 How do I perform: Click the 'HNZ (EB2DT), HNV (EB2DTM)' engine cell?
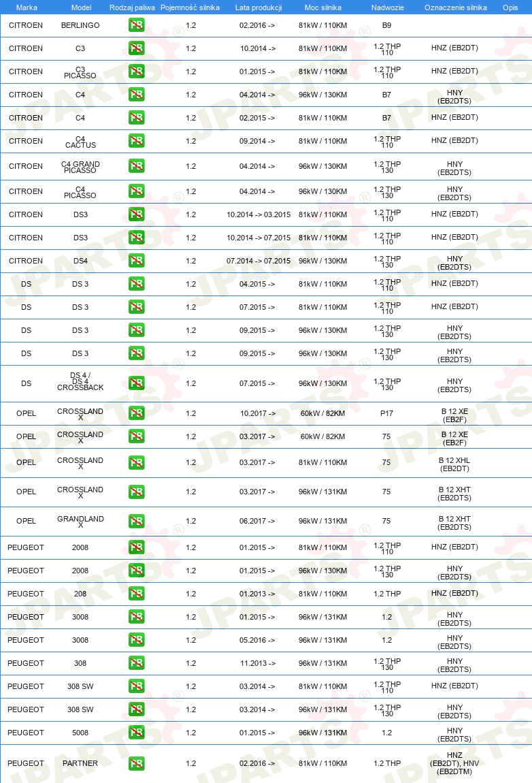pos(454,763)
